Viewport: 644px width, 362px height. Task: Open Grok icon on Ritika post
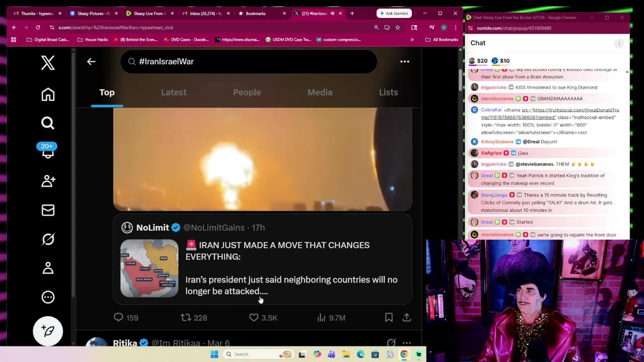[391, 343]
